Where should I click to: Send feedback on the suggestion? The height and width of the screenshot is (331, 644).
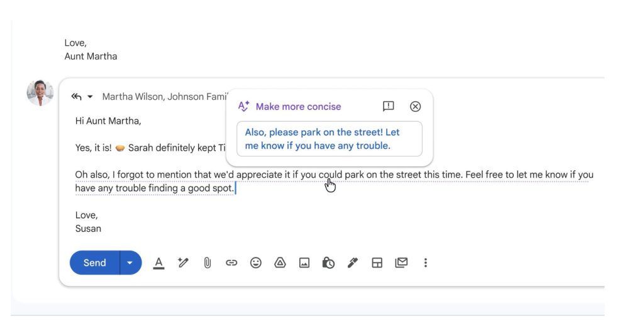click(388, 106)
